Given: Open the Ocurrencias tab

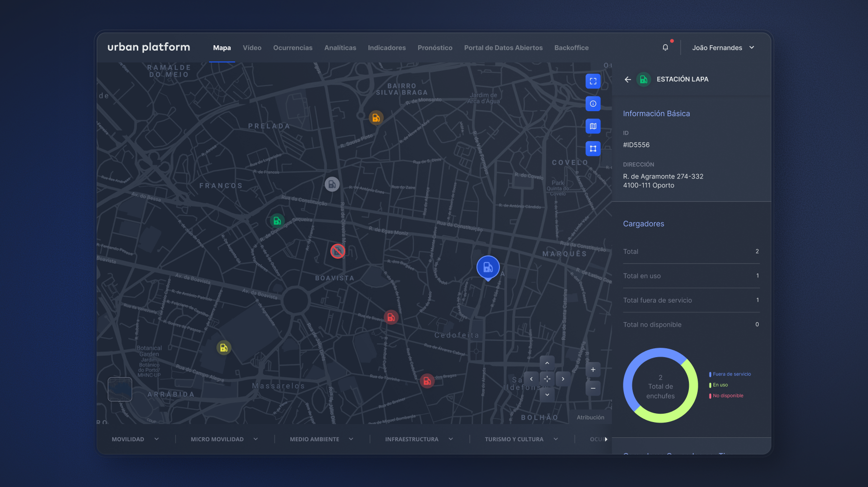Looking at the screenshot, I should tap(293, 48).
